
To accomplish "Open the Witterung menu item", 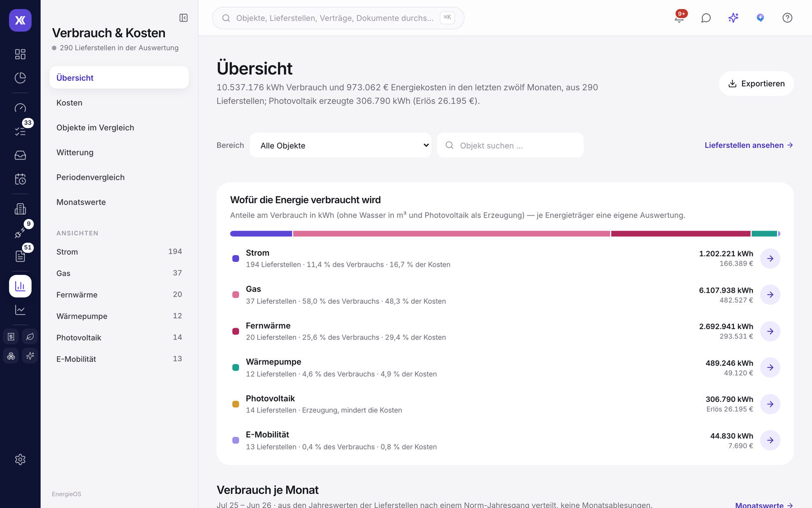I will click(x=119, y=152).
